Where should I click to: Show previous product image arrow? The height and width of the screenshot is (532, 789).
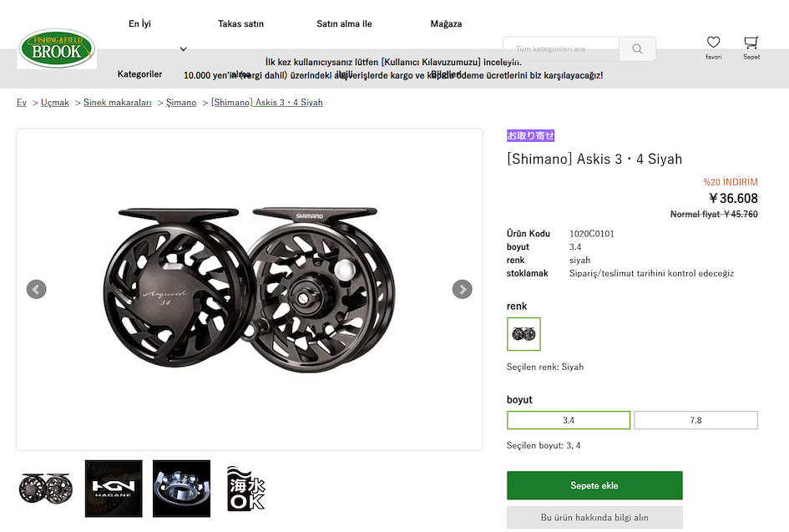(36, 290)
